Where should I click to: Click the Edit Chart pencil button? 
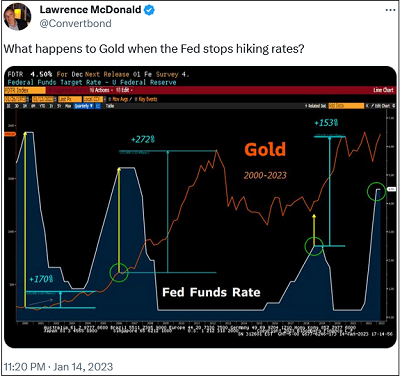coord(380,106)
